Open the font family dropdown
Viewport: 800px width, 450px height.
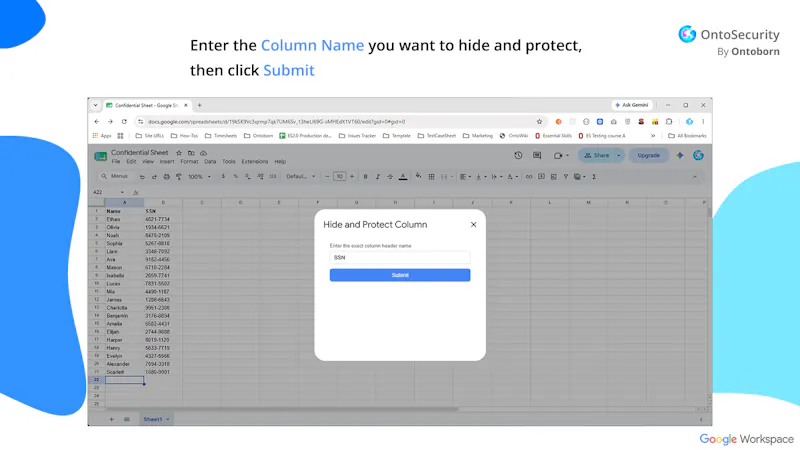click(x=301, y=177)
